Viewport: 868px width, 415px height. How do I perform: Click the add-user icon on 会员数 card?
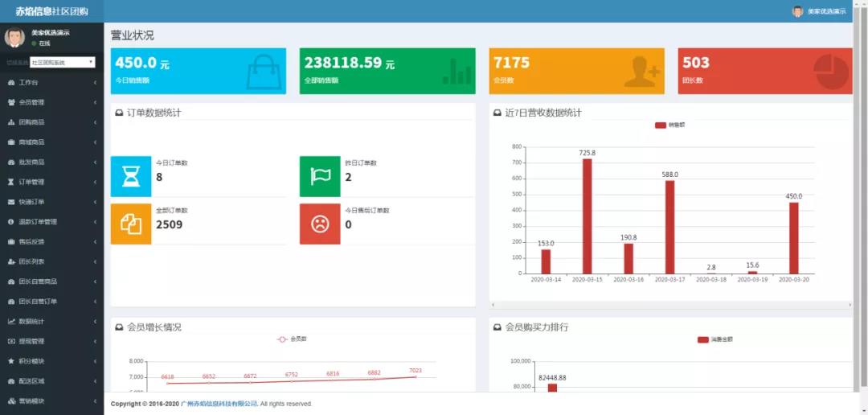pyautogui.click(x=641, y=72)
